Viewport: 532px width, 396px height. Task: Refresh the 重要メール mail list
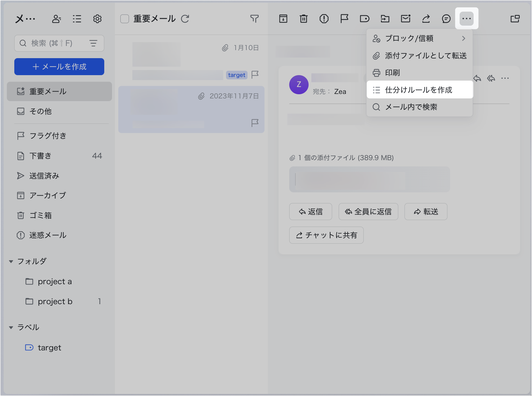click(x=185, y=19)
